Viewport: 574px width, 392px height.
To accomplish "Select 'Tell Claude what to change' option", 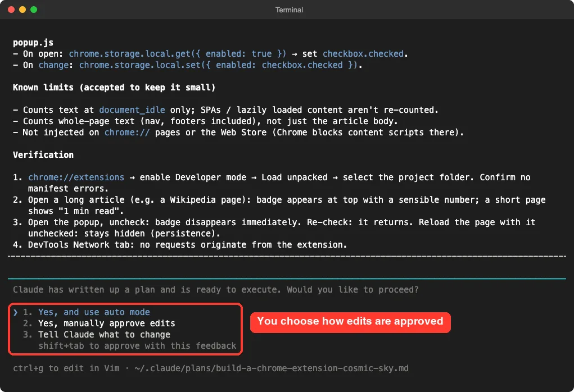I will tap(104, 335).
